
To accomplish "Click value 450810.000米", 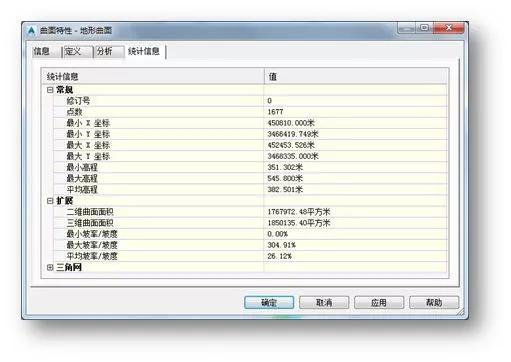I will (x=291, y=123).
